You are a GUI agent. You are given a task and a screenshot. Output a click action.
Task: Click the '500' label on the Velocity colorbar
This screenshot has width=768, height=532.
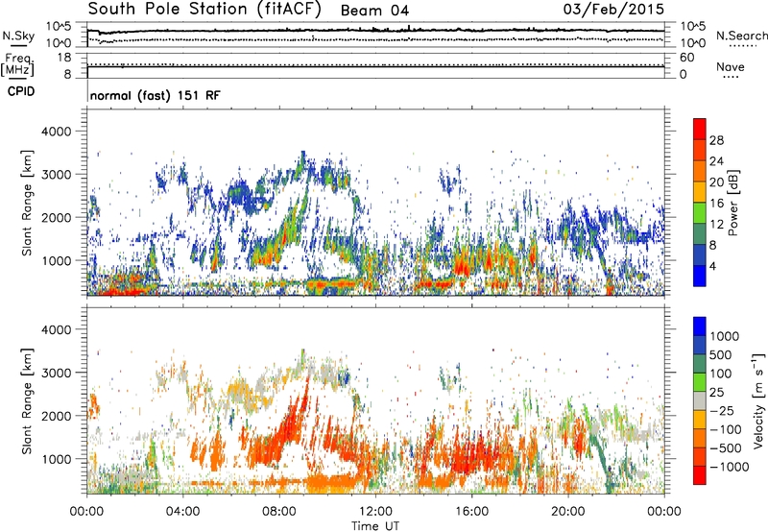720,355
